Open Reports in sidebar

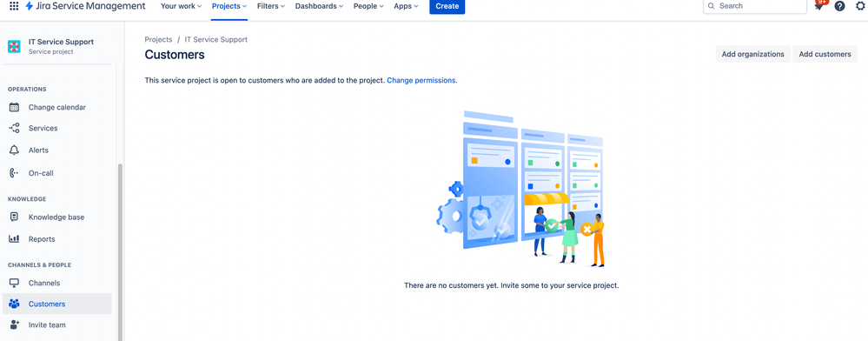(57, 239)
